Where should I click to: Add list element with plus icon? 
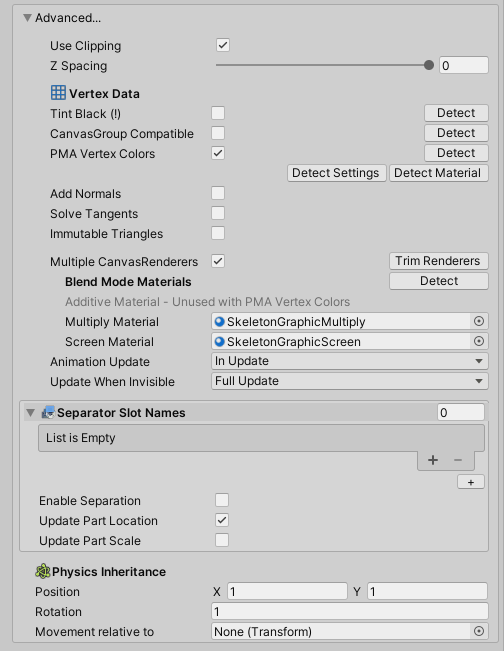point(433,460)
